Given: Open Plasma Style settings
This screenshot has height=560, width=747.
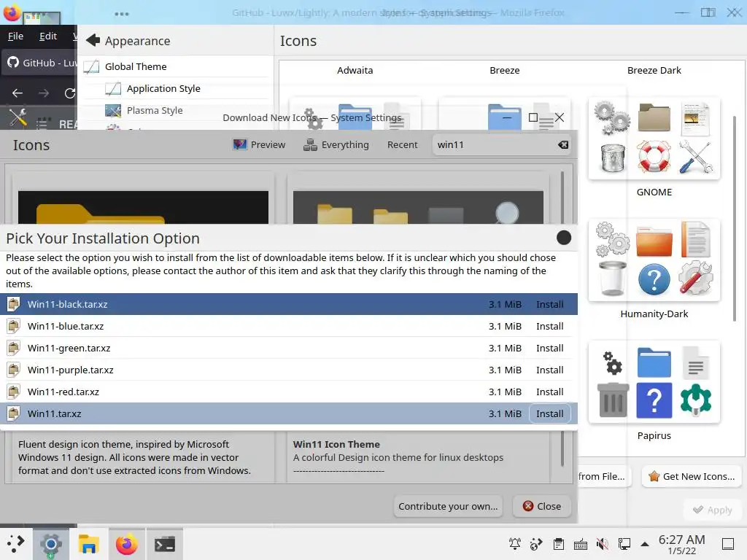Looking at the screenshot, I should pyautogui.click(x=177, y=111).
